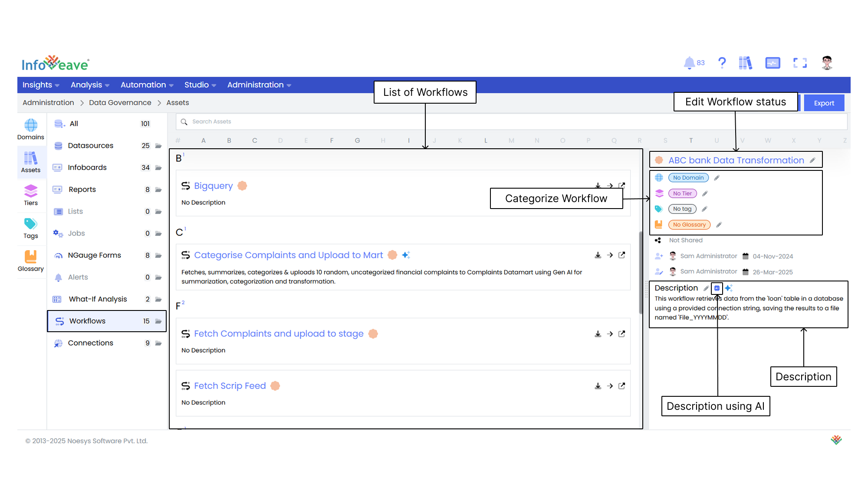Image resolution: width=868 pixels, height=503 pixels.
Task: Edit the ABC bank Data Transformation title pencil
Action: 812,160
